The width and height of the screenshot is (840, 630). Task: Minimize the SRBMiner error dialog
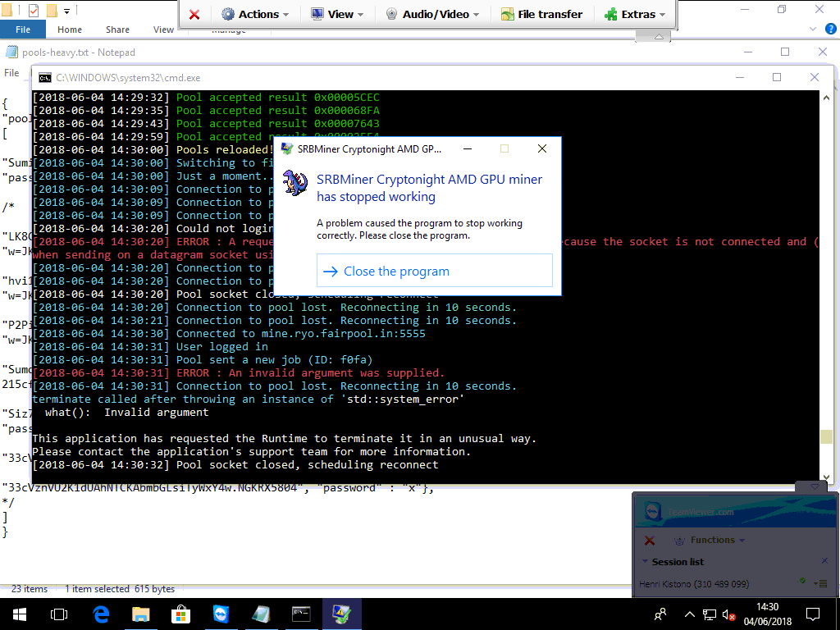point(468,149)
